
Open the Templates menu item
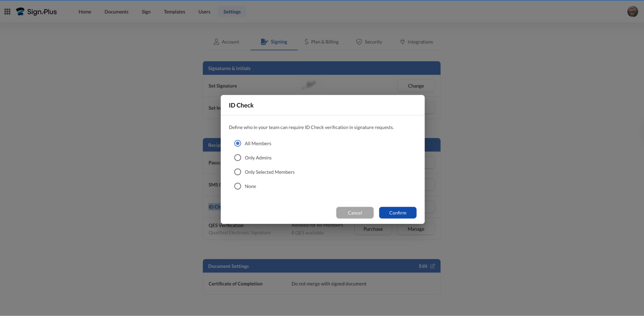pyautogui.click(x=174, y=12)
